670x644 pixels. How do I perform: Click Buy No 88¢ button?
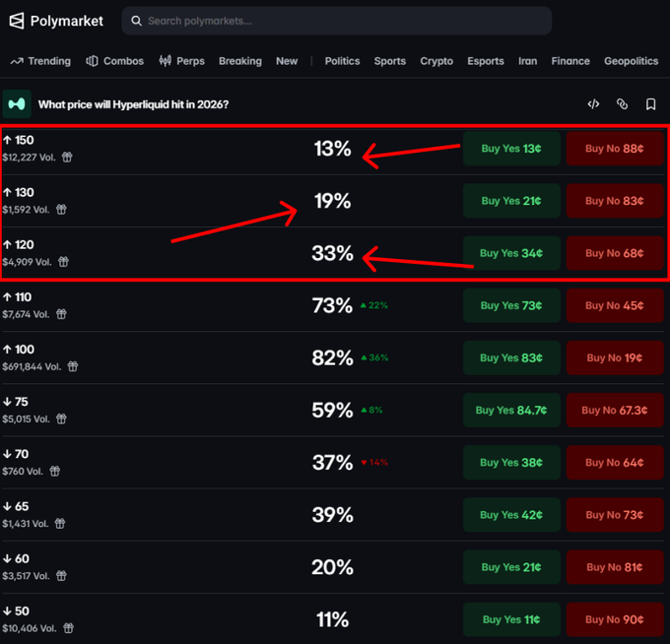pyautogui.click(x=615, y=149)
